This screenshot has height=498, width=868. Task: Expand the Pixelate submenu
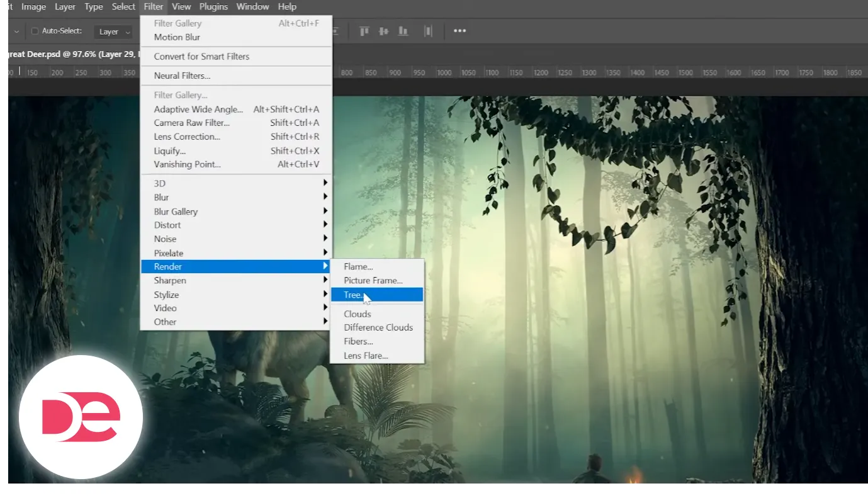[236, 253]
